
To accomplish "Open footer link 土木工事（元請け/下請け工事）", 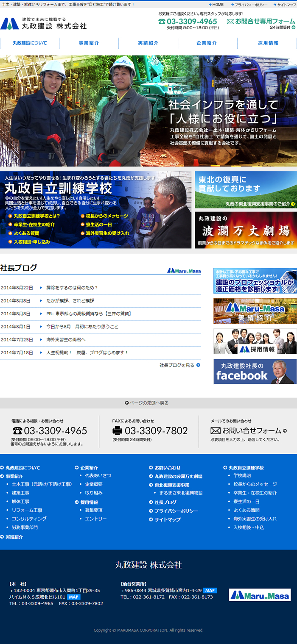I will click(x=42, y=484).
